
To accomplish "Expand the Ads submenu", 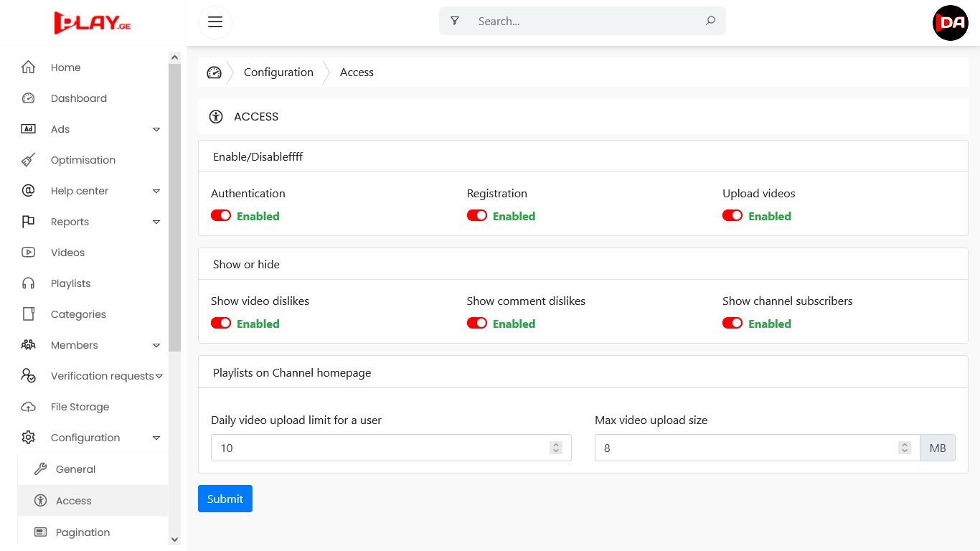I will tap(156, 129).
